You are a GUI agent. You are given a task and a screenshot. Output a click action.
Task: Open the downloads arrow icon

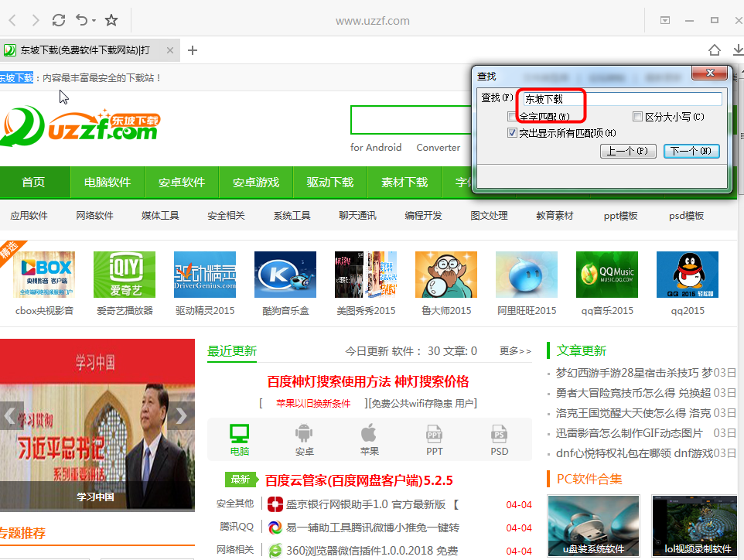coord(739,50)
